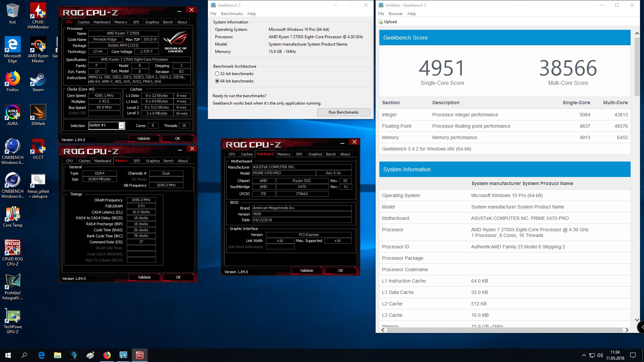Click OK in top CPU-Z window
This screenshot has width=644, height=362.
[x=177, y=138]
